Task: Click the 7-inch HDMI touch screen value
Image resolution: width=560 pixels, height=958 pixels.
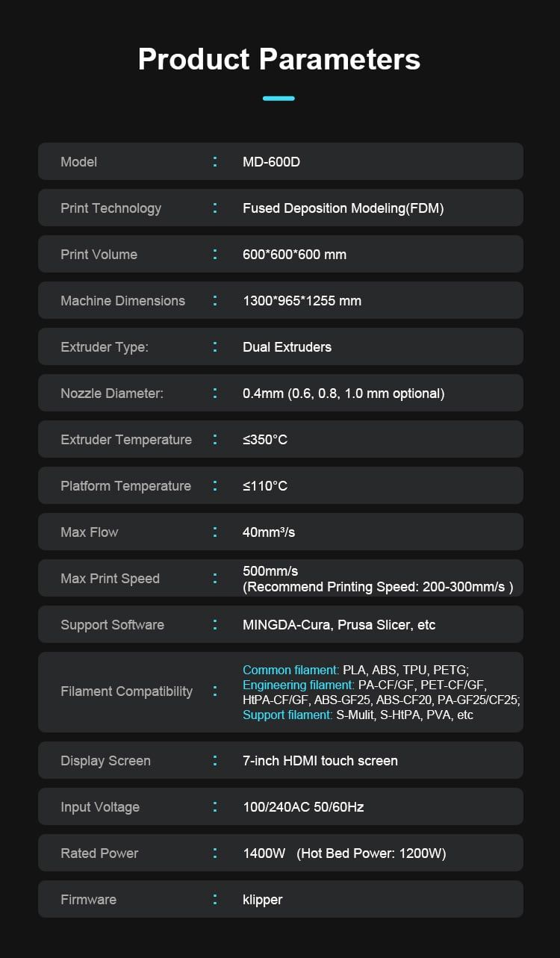Action: click(320, 761)
